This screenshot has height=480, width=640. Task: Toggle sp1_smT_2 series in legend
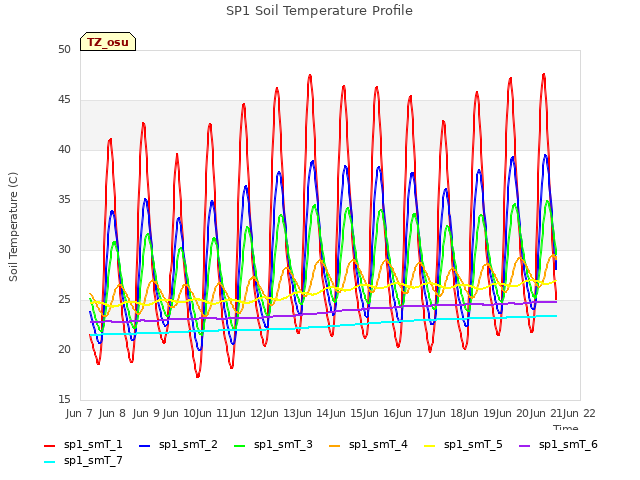pos(178,444)
